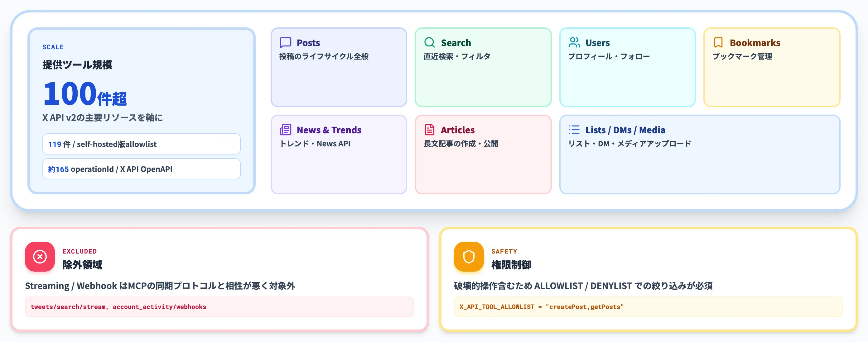The image size is (868, 342).
Task: Click the Bookmarks ribbon icon
Action: click(718, 43)
